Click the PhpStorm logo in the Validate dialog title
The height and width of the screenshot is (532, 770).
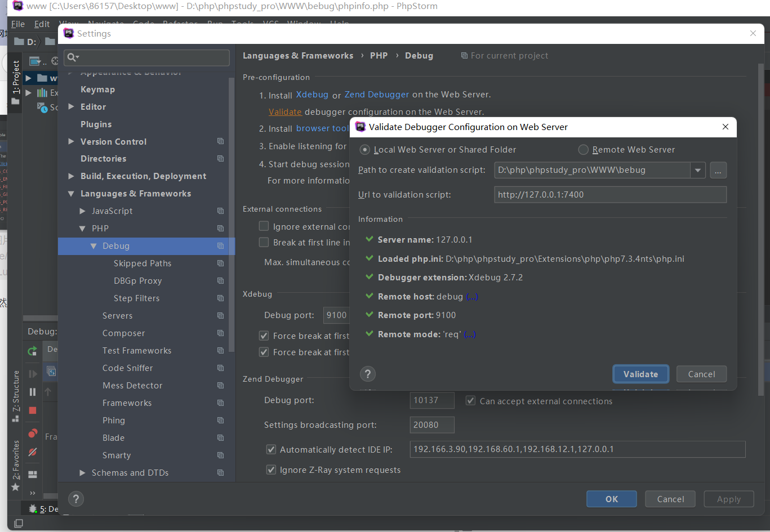360,127
